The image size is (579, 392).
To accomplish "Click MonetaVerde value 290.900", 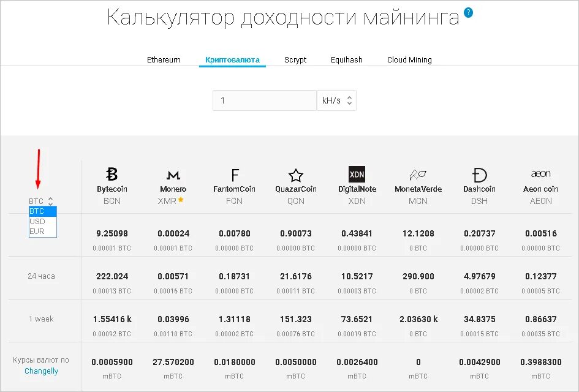I will (418, 276).
